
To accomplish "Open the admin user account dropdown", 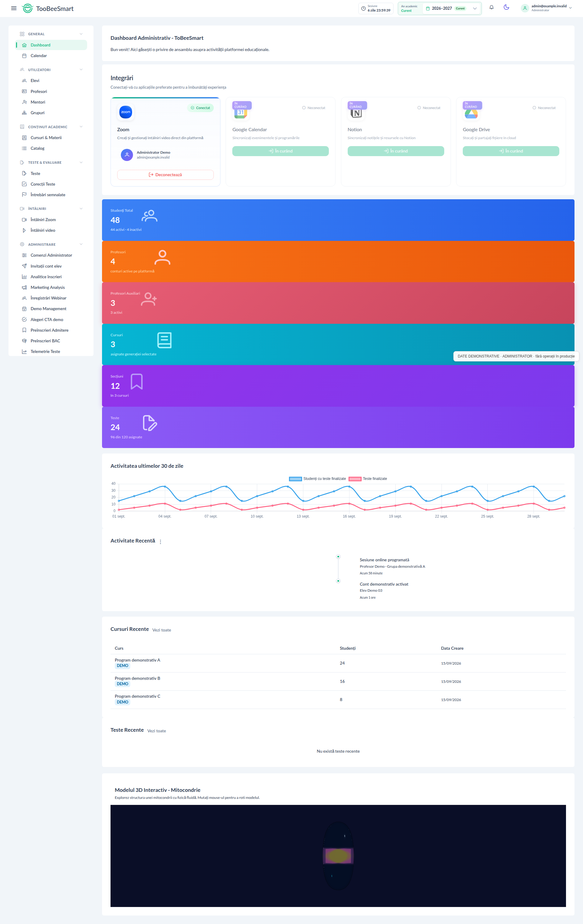I will pos(547,8).
